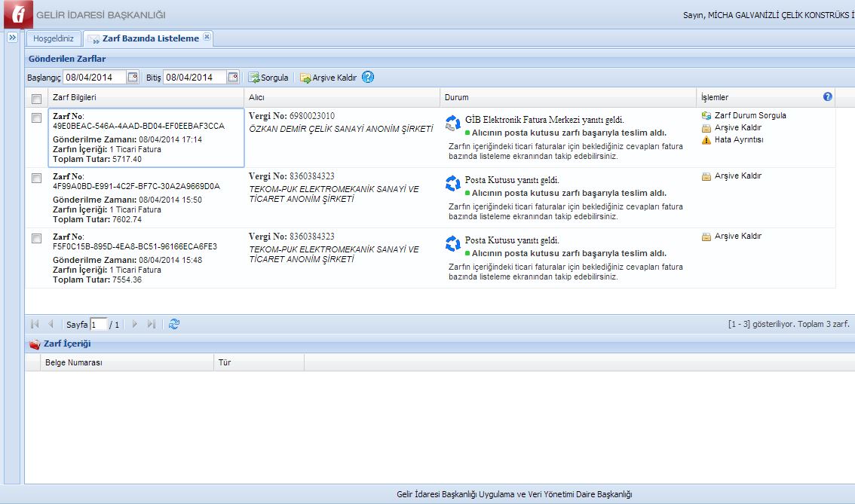Select all envelopes with the header checkbox

(36, 98)
